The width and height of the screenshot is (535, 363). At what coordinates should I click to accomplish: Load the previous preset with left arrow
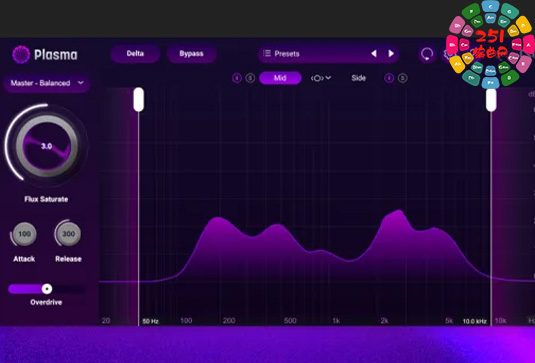374,54
